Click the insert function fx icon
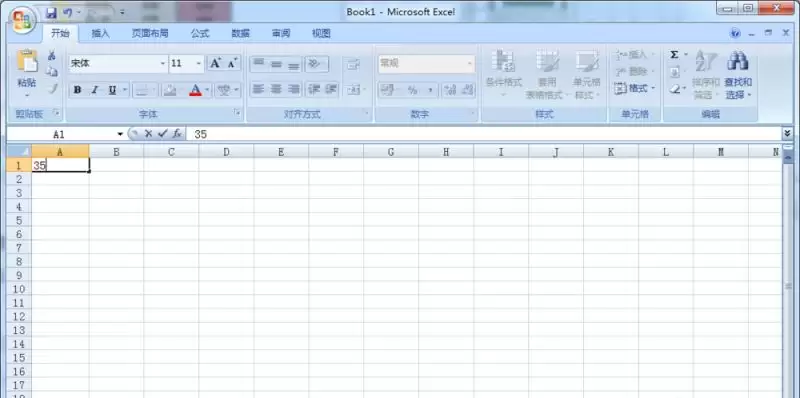This screenshot has height=398, width=800. (x=177, y=134)
